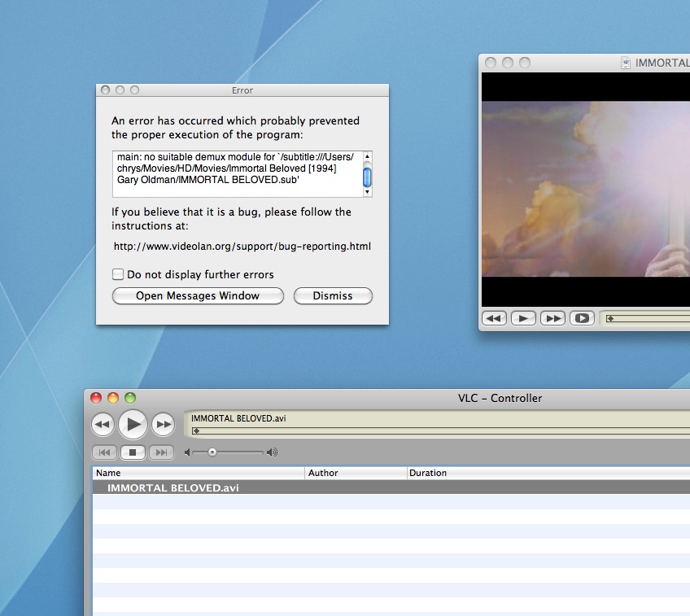Viewport: 690px width, 616px height.
Task: Fast forward in the video window controls
Action: pyautogui.click(x=552, y=318)
